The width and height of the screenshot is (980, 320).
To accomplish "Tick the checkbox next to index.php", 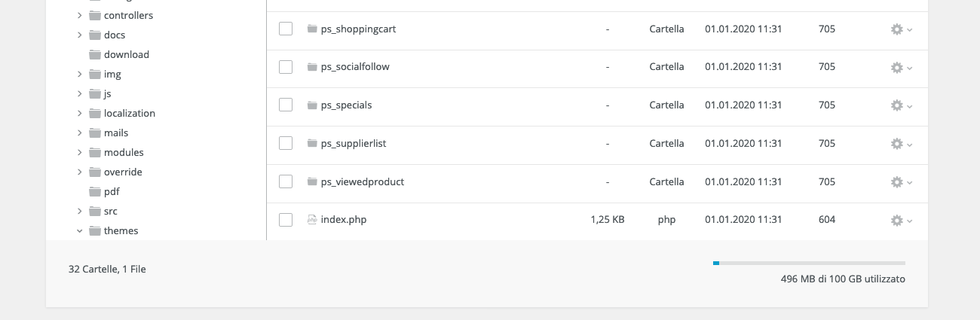I will click(286, 220).
